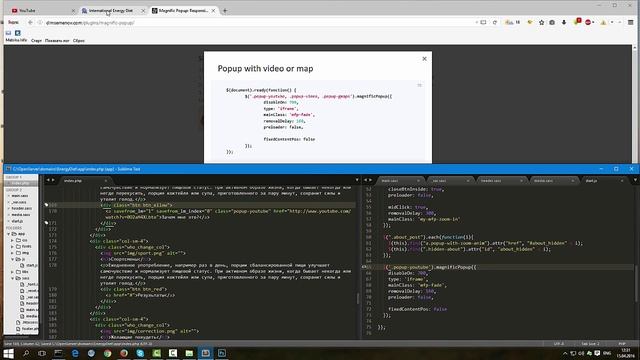Click the Показать лог bookmark

(57, 40)
